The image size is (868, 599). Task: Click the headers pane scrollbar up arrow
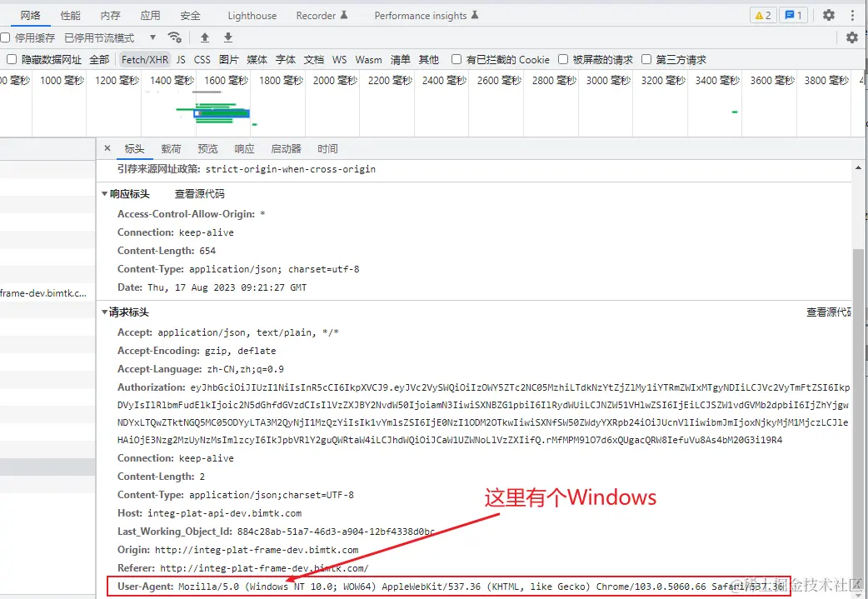(x=859, y=167)
